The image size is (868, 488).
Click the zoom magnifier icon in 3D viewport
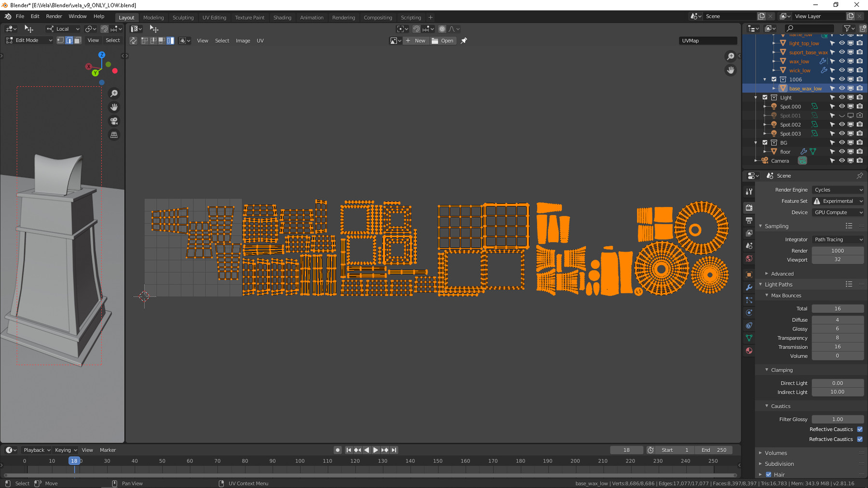pos(114,93)
